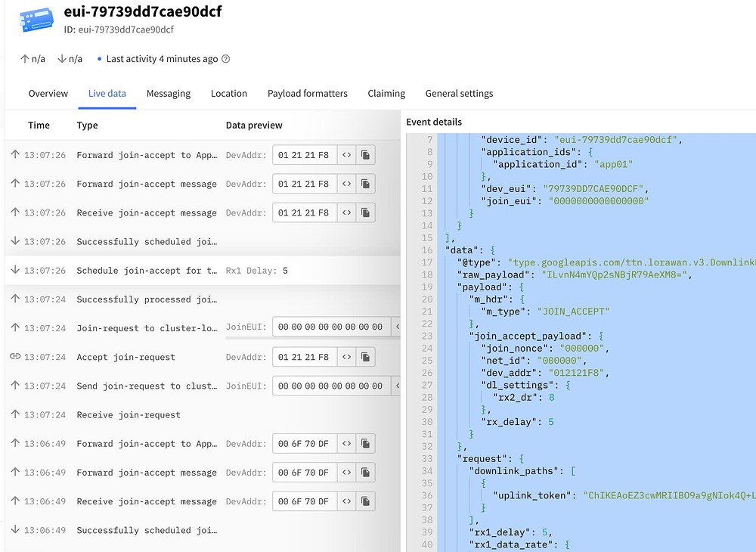Click down arrow of 13:06:49 Successfully scheduled row
Viewport: 756px width, 552px height.
pyautogui.click(x=15, y=529)
